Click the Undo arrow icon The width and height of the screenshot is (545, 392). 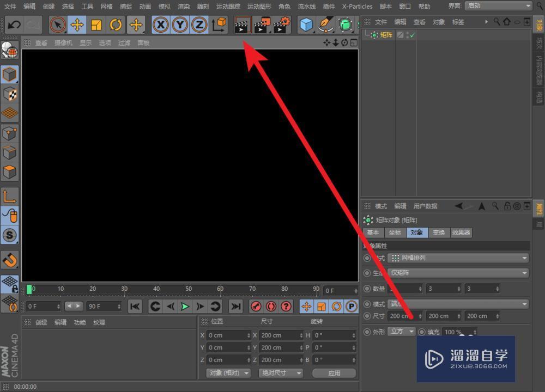pos(14,24)
